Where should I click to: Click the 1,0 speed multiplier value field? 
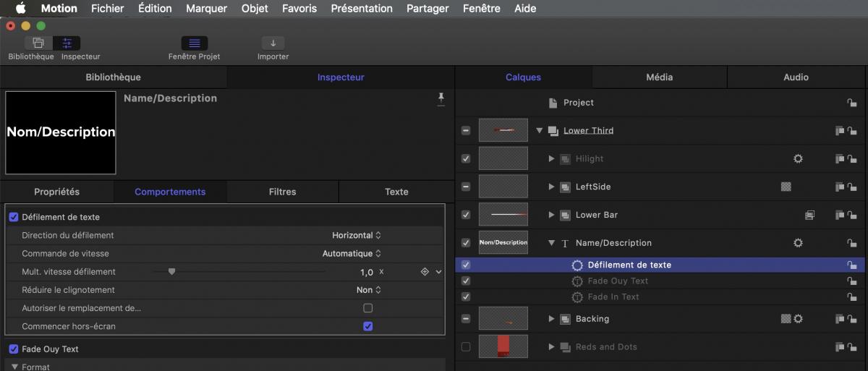click(x=367, y=272)
